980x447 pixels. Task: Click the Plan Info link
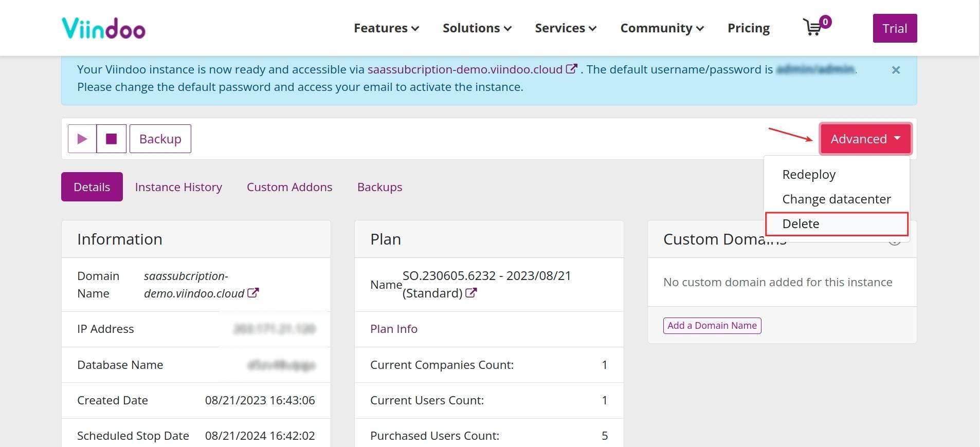tap(394, 329)
